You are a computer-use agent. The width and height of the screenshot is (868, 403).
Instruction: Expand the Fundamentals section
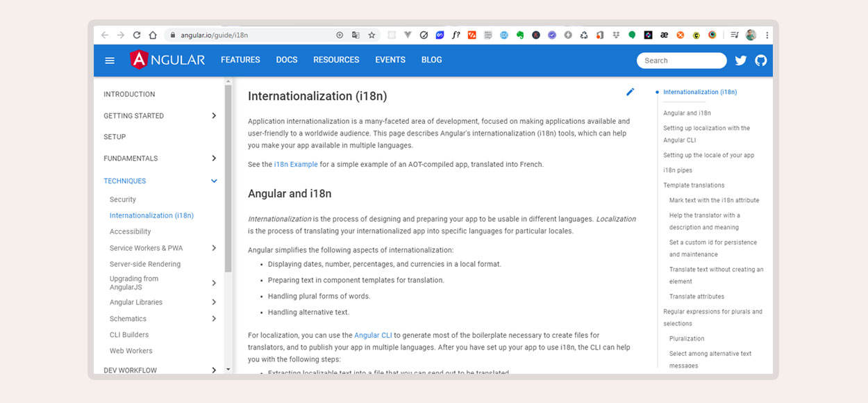[x=214, y=158]
